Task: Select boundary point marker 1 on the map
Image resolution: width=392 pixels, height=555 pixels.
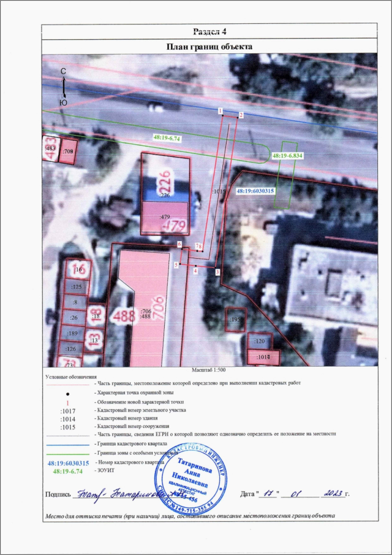Action: [220, 110]
